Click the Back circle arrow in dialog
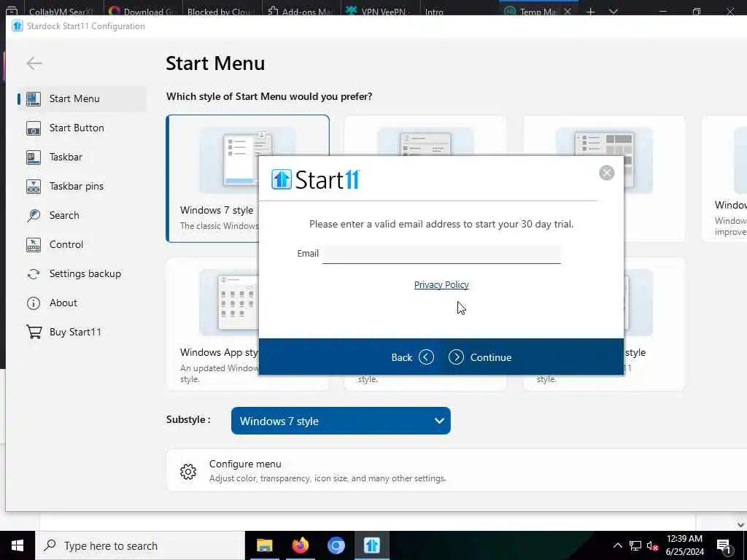 click(426, 357)
